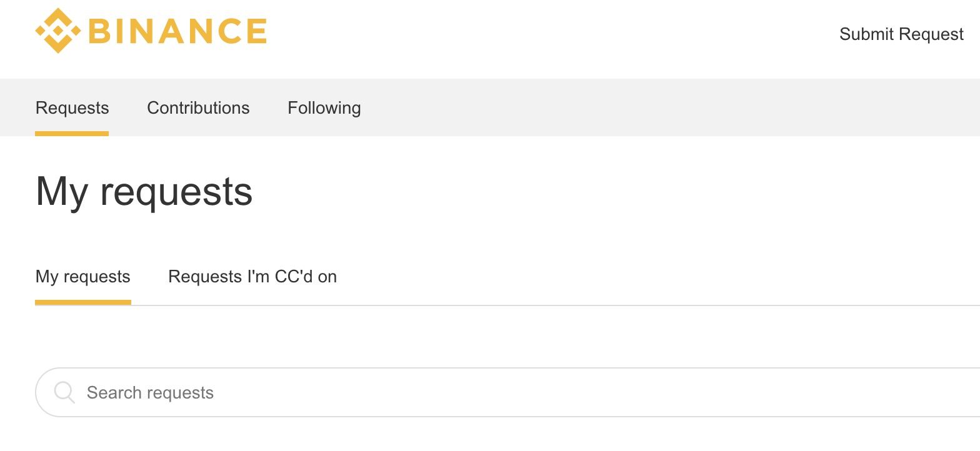Viewport: 980px width, 451px height.
Task: Click the magnifying glass search icon
Action: (64, 392)
